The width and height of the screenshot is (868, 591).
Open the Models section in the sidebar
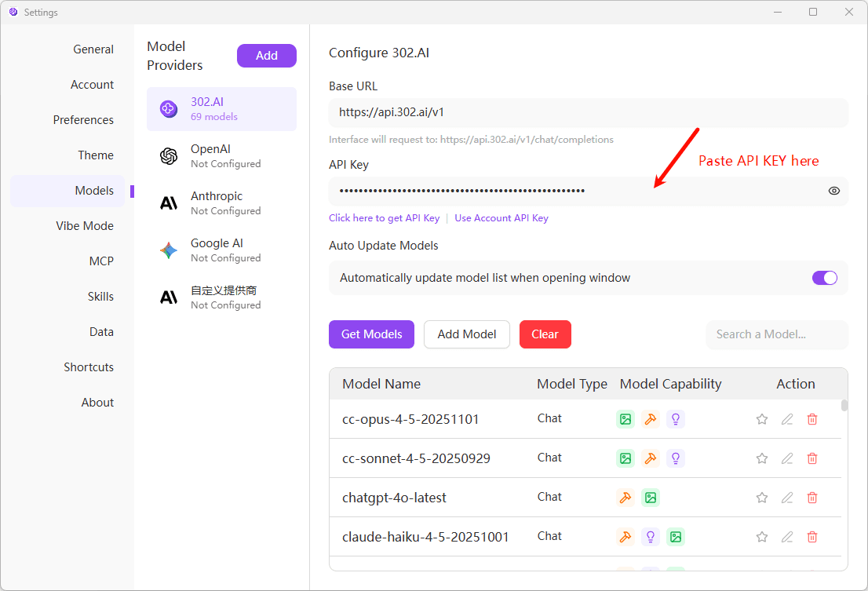(94, 190)
